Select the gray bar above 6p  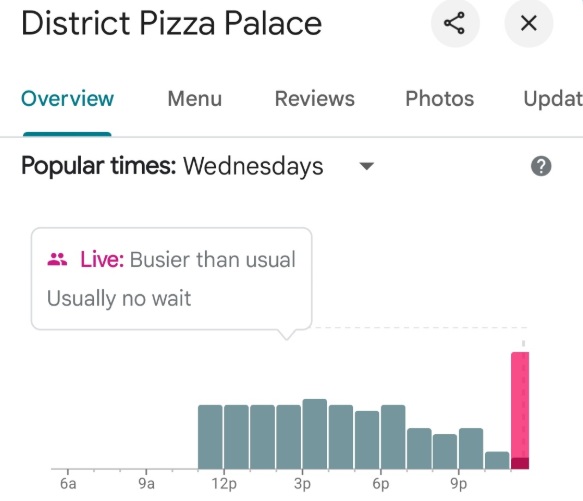coord(393,437)
